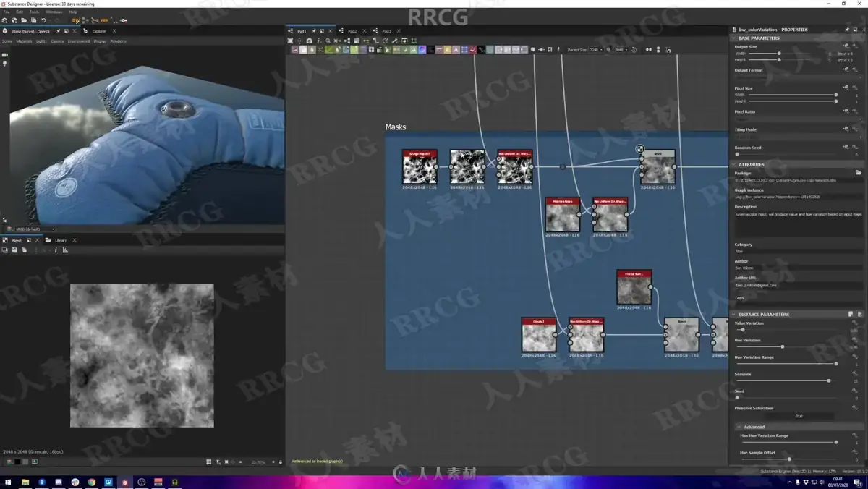Image resolution: width=868 pixels, height=489 pixels.
Task: Click the grid tiling icon below 2D view
Action: coord(209,462)
